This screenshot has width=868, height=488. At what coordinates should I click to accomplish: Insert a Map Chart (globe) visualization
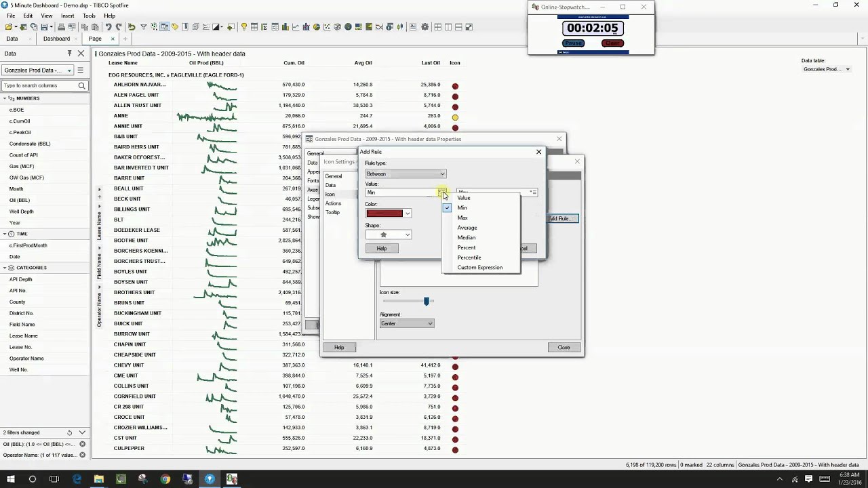coord(348,27)
